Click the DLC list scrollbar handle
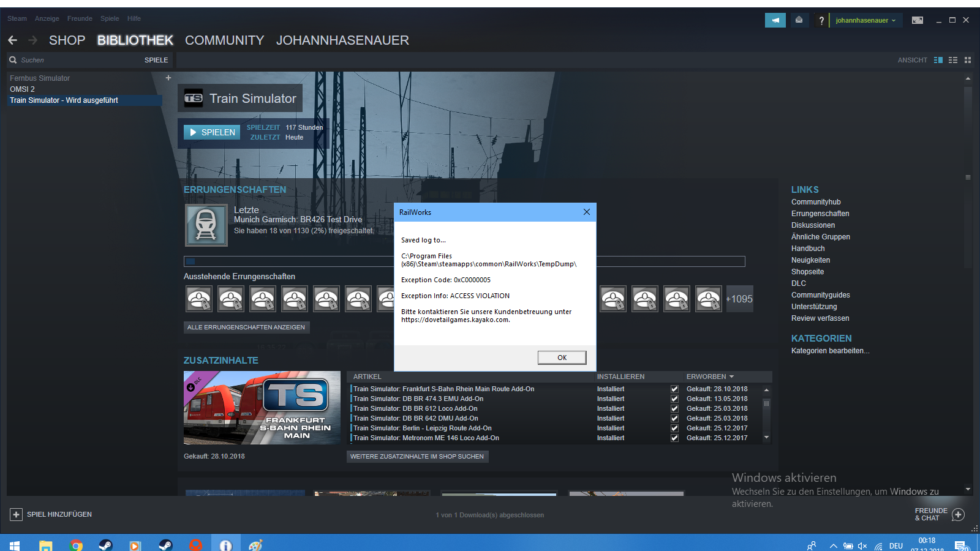Image resolution: width=980 pixels, height=551 pixels. click(766, 404)
